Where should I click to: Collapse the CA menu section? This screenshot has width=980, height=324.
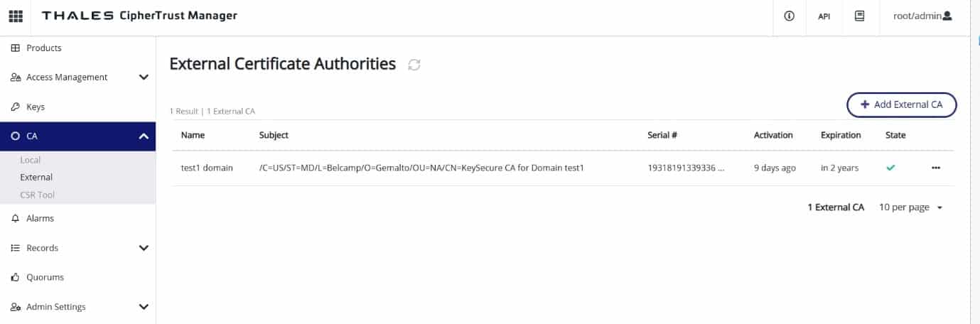(144, 136)
